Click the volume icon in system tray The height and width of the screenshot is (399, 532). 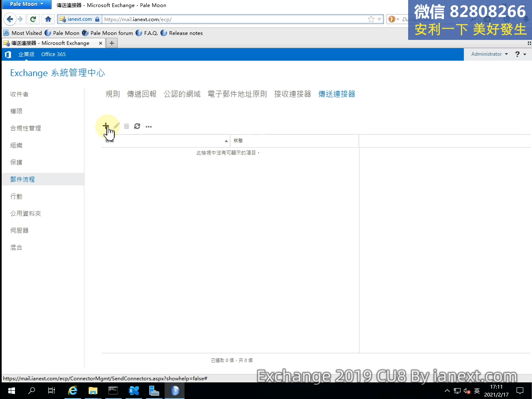tap(467, 391)
